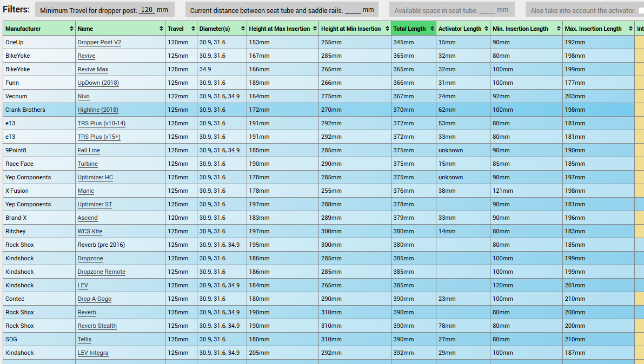Sort by Travel using its arrow icon
Image resolution: width=644 pixels, height=364 pixels.
pos(192,29)
